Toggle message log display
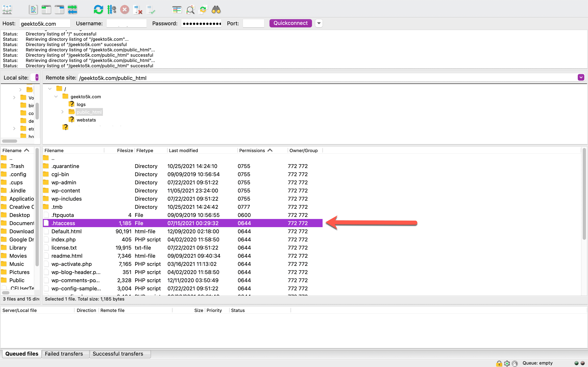The image size is (588, 367). tap(33, 10)
